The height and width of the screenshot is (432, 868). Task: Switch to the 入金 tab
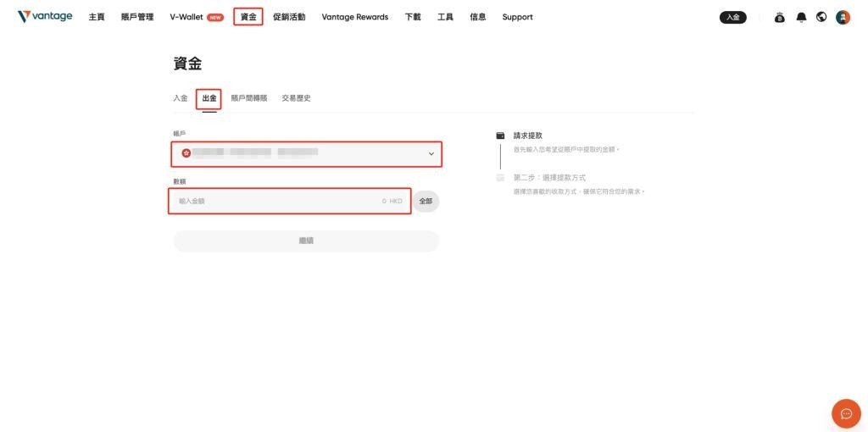tap(181, 98)
